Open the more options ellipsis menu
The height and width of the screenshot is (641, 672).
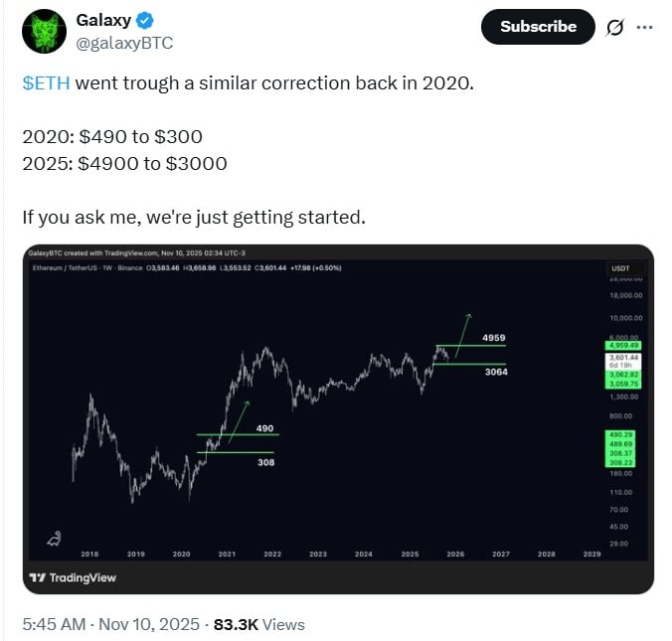pyautogui.click(x=644, y=27)
